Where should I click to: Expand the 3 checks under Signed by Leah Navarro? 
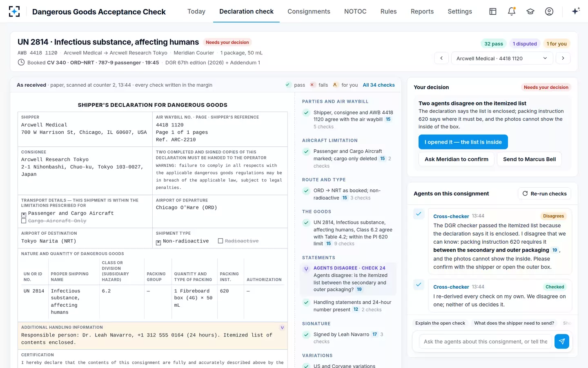348,338
